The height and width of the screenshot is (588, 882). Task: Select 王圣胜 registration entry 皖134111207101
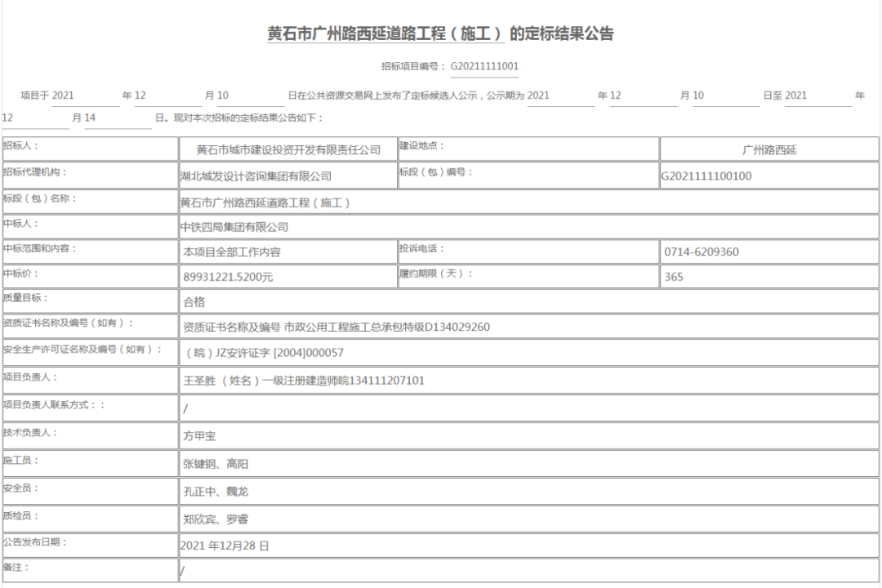[304, 381]
